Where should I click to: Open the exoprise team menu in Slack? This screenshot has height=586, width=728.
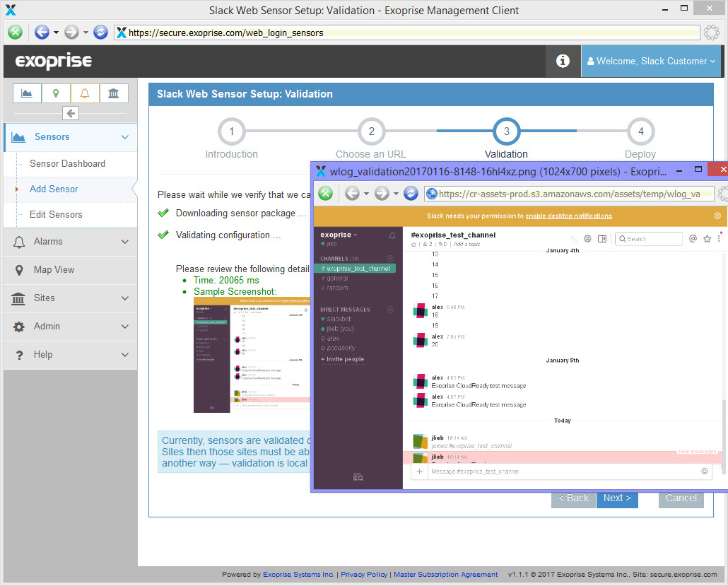click(339, 235)
